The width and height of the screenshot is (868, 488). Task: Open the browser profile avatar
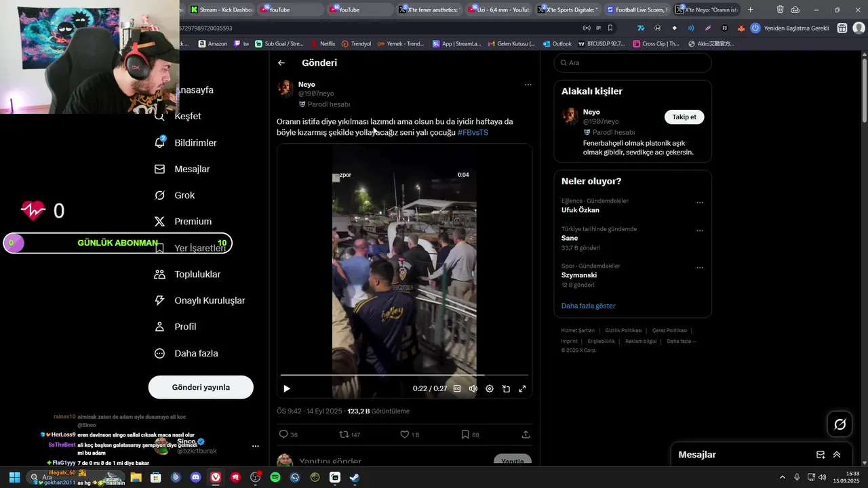(x=859, y=28)
